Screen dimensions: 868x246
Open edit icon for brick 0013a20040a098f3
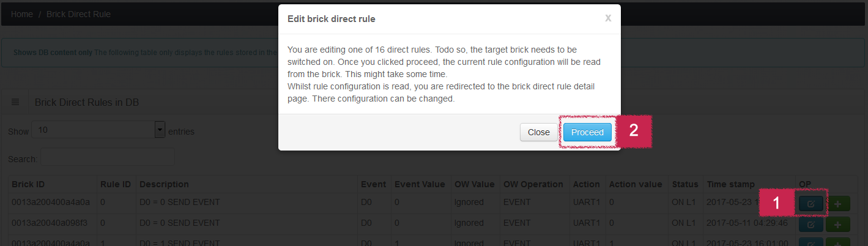pos(811,225)
